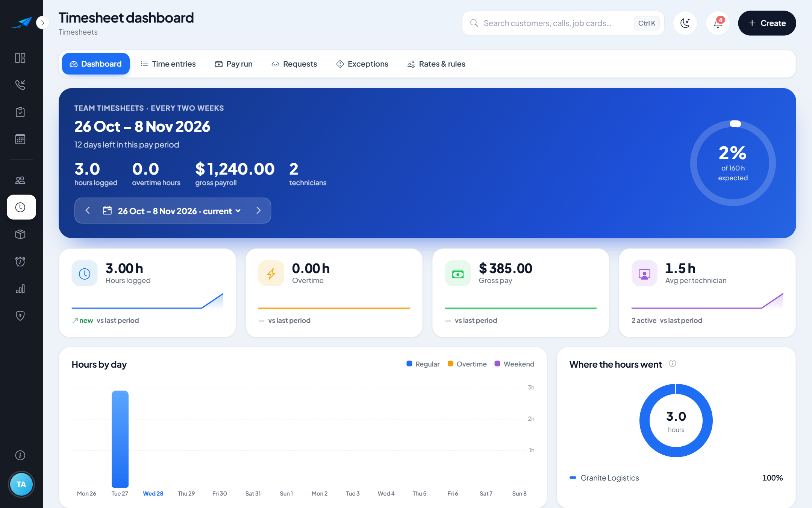Go to previous pay period arrow
This screenshot has height=508, width=812.
point(88,211)
